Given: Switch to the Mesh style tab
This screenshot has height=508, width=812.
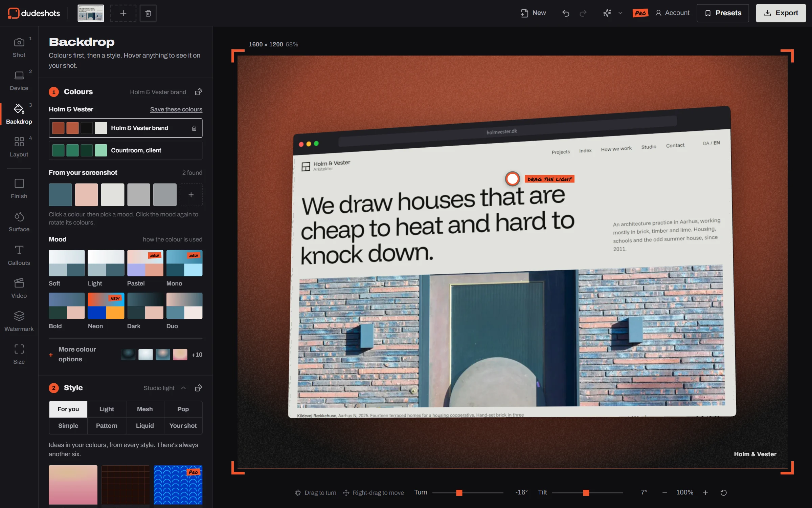Looking at the screenshot, I should [x=145, y=409].
